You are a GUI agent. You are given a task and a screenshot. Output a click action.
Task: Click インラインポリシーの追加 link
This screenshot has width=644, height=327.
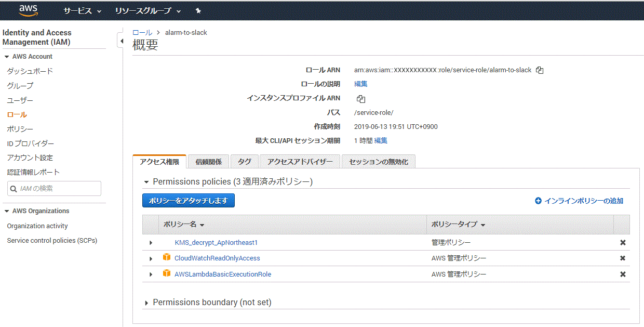tap(584, 201)
